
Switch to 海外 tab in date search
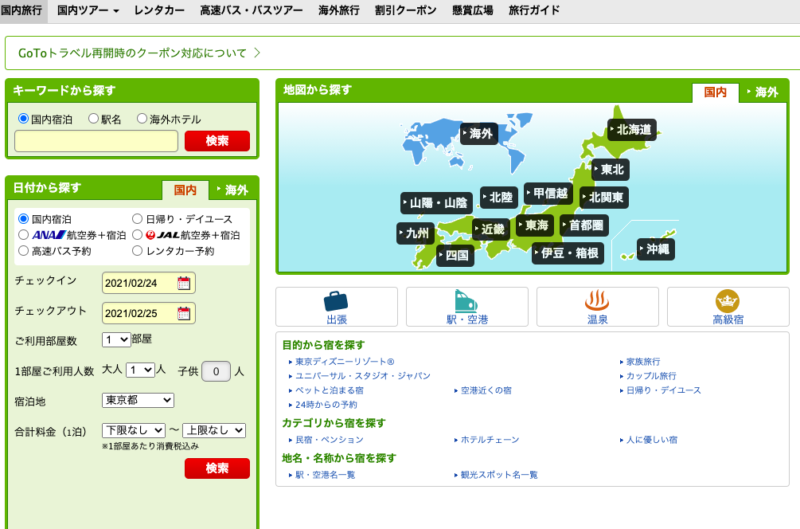(x=233, y=190)
